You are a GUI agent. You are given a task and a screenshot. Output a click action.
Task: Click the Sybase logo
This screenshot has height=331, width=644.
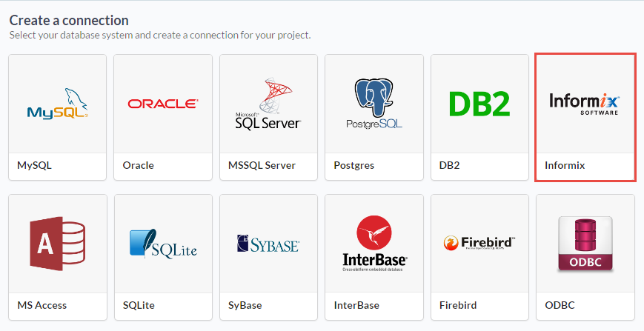[x=268, y=244]
